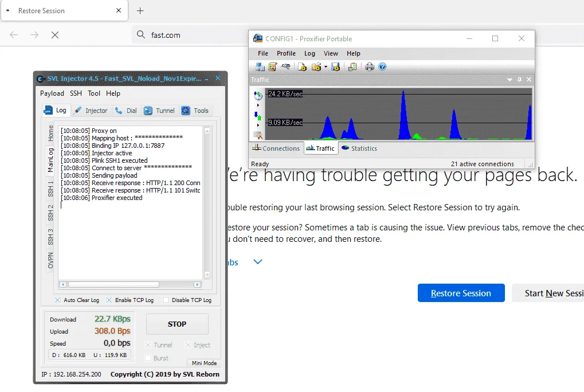Open the Help menu in SVL Injector

[113, 93]
